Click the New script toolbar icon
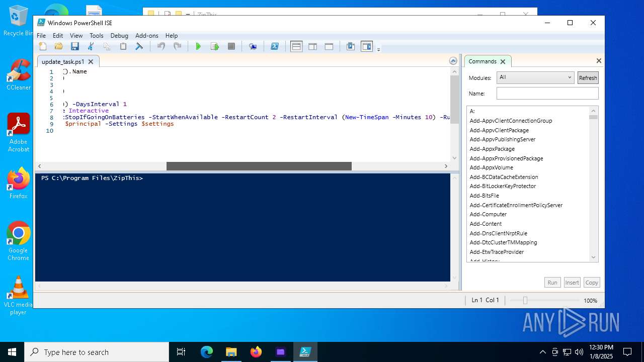 pyautogui.click(x=43, y=46)
